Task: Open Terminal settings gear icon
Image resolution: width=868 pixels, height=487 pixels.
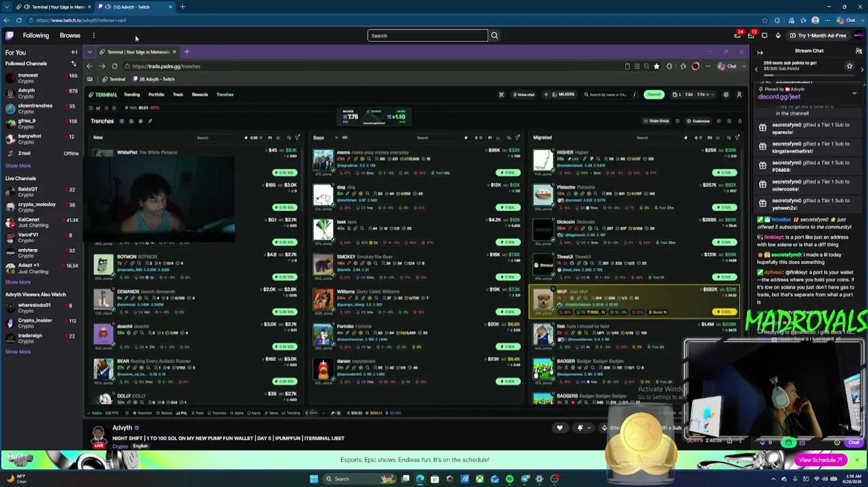Action: click(x=726, y=95)
